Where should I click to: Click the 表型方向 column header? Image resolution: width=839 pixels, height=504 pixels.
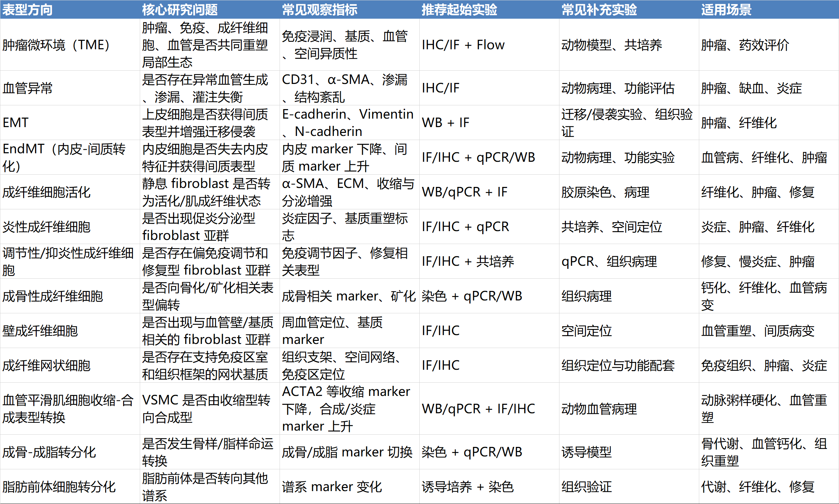[27, 10]
